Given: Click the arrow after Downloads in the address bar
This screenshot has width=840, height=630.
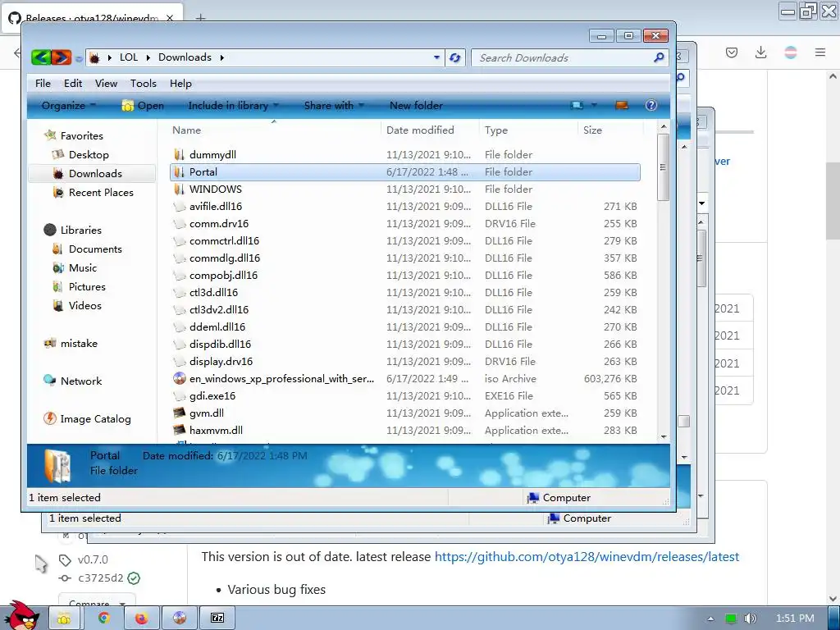Looking at the screenshot, I should (221, 57).
